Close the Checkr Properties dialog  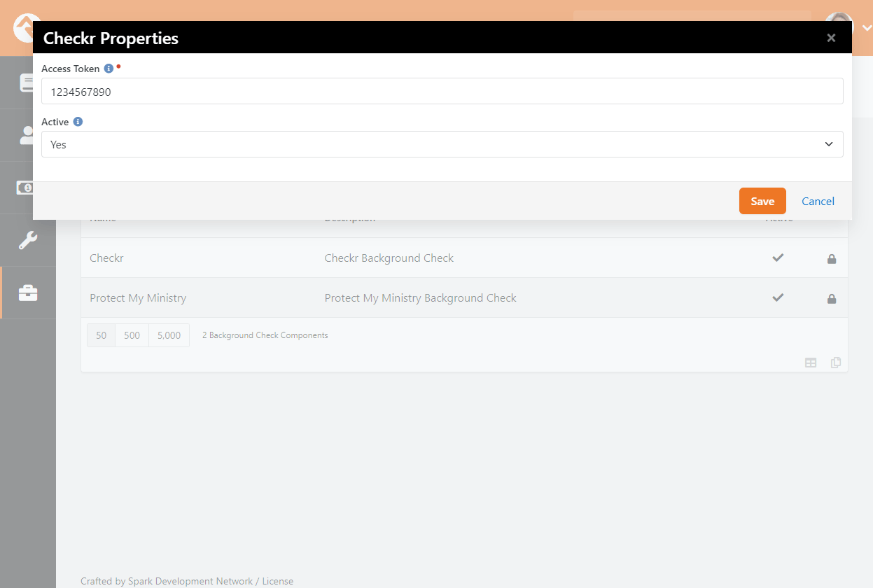click(x=831, y=38)
